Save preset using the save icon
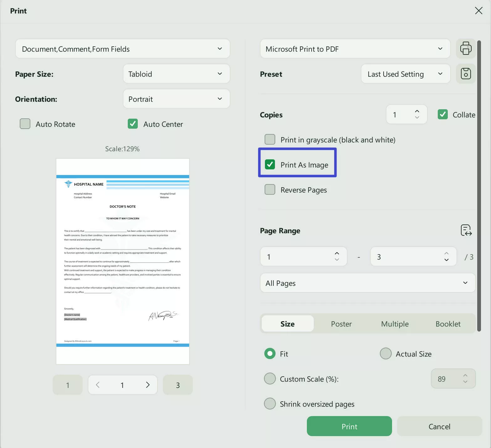Image resolution: width=491 pixels, height=448 pixels. coord(466,74)
